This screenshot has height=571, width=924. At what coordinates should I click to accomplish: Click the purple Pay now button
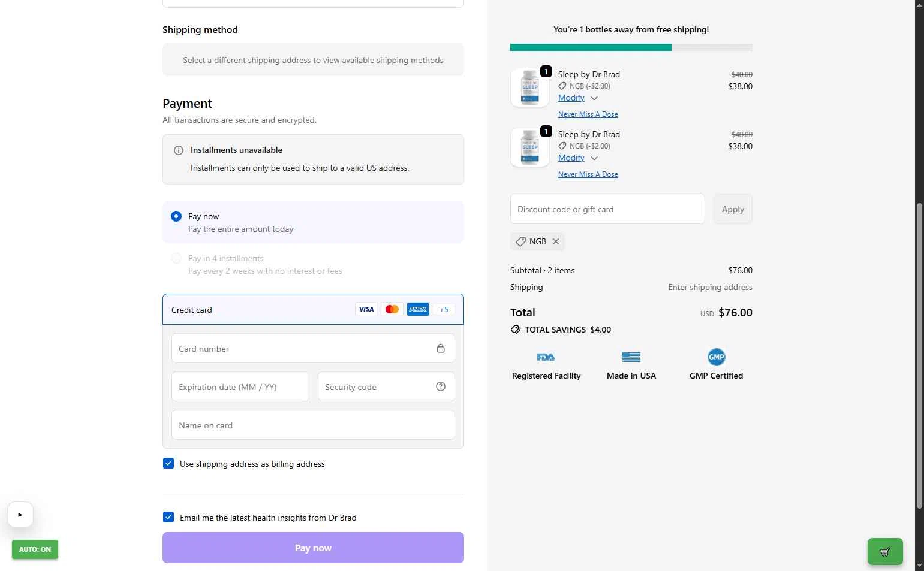click(x=313, y=548)
